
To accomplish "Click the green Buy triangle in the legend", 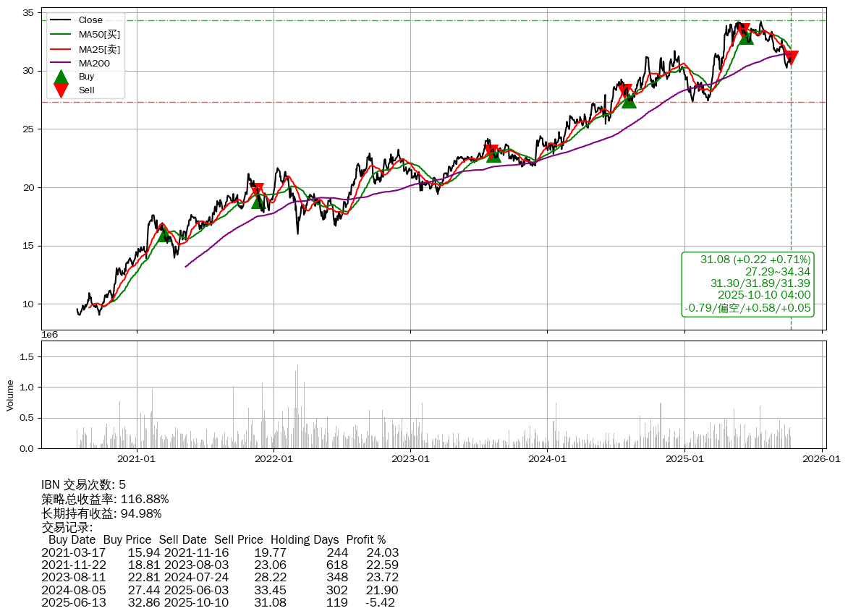I will click(62, 77).
